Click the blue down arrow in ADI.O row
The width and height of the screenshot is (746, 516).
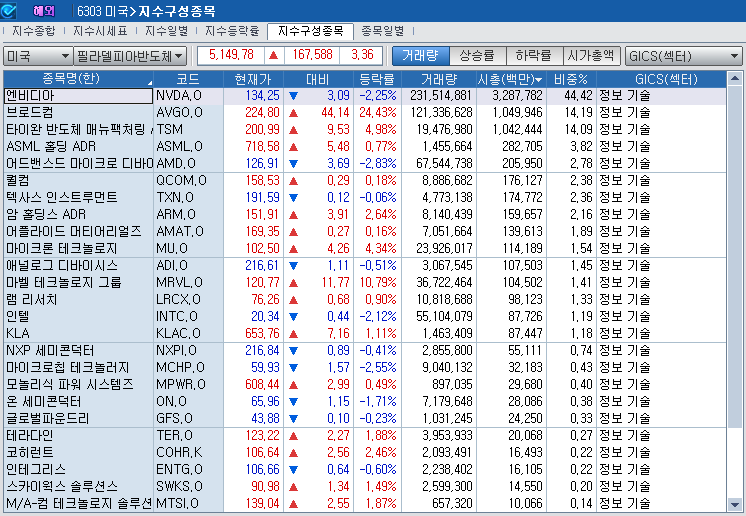pyautogui.click(x=294, y=266)
